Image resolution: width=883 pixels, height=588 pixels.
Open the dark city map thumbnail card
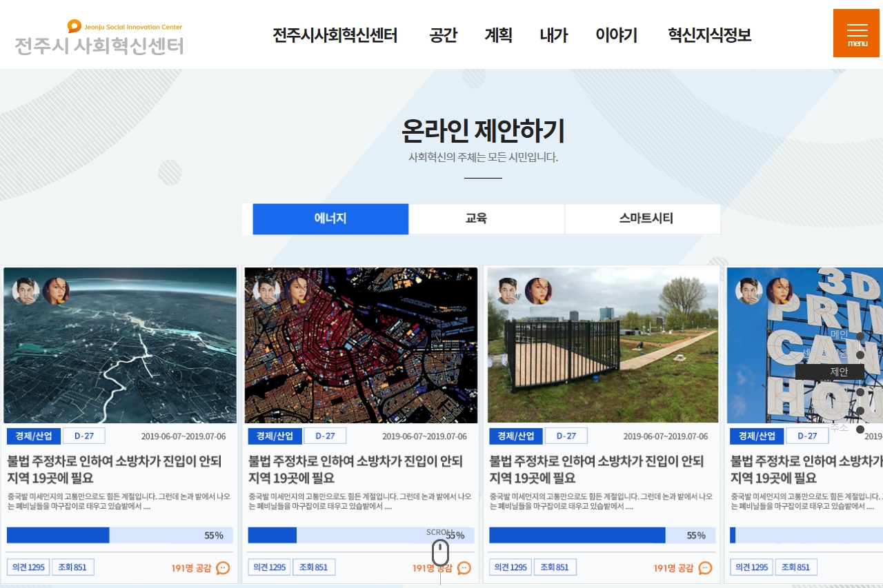tap(361, 345)
